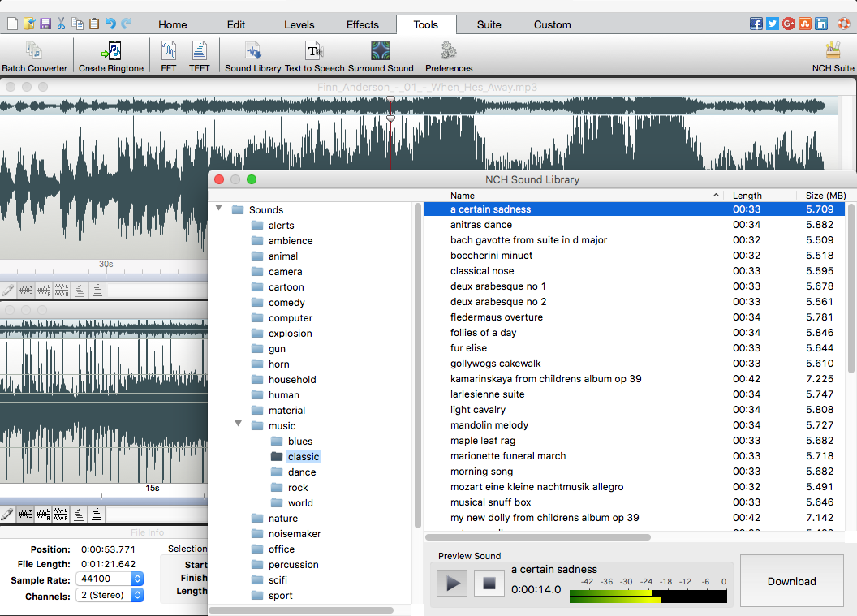Switch to the Suite tab
The image size is (857, 616).
pos(489,24)
